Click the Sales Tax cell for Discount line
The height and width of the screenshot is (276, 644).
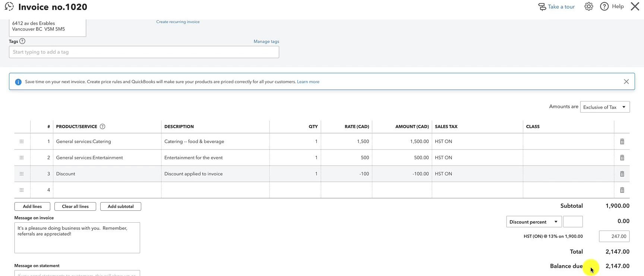[x=477, y=174]
